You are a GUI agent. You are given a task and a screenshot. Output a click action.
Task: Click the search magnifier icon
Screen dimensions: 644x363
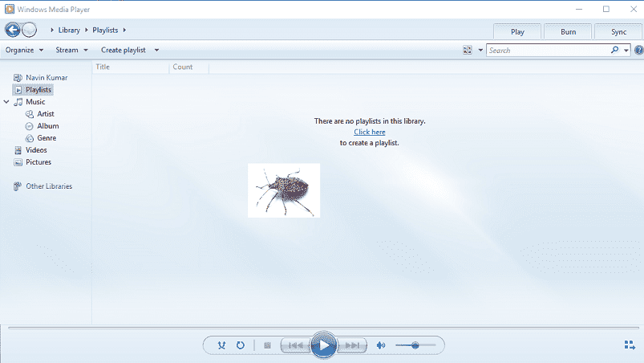614,50
